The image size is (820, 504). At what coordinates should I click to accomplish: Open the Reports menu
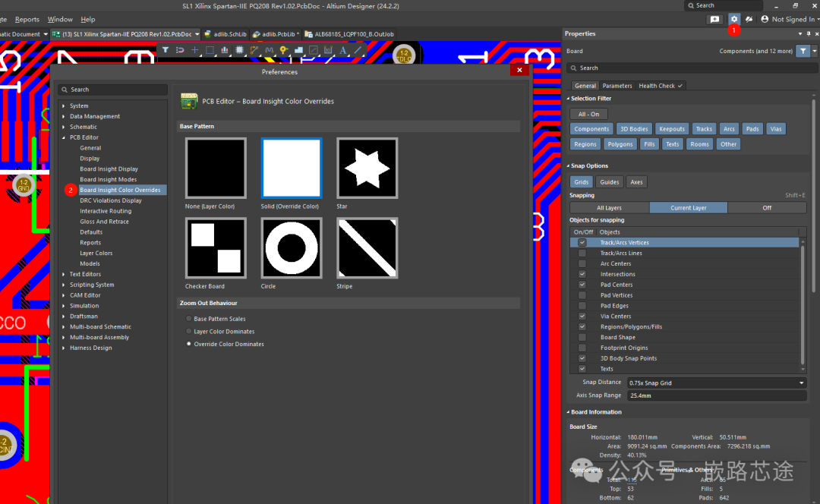[x=27, y=19]
